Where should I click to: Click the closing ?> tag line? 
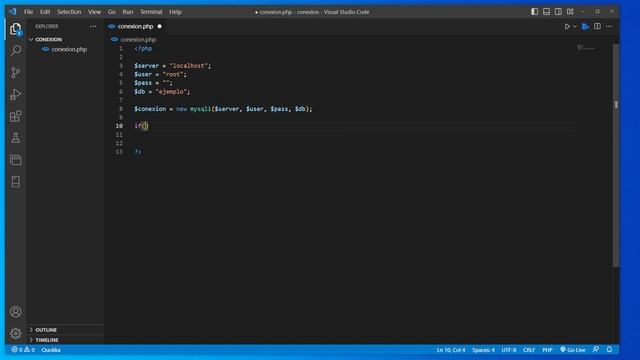point(138,152)
